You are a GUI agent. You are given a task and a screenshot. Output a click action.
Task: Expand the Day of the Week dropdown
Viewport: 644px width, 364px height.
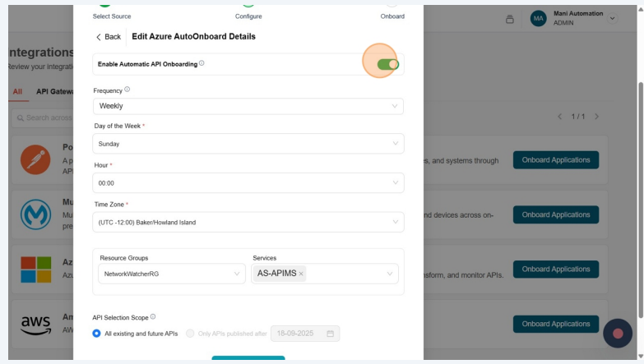pyautogui.click(x=248, y=144)
